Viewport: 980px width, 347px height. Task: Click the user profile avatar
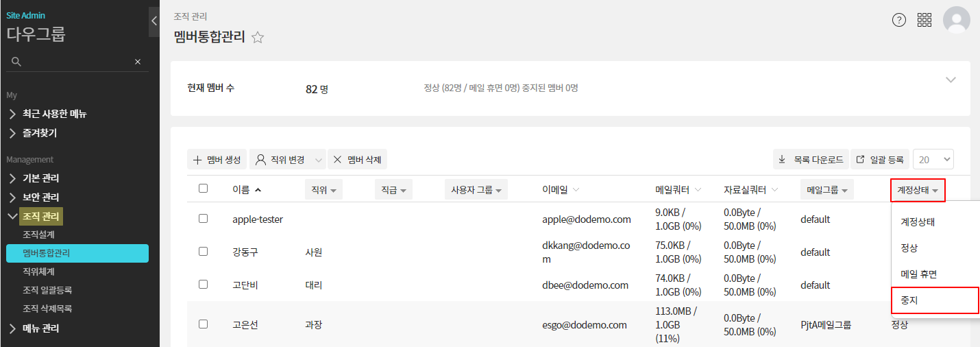point(956,20)
